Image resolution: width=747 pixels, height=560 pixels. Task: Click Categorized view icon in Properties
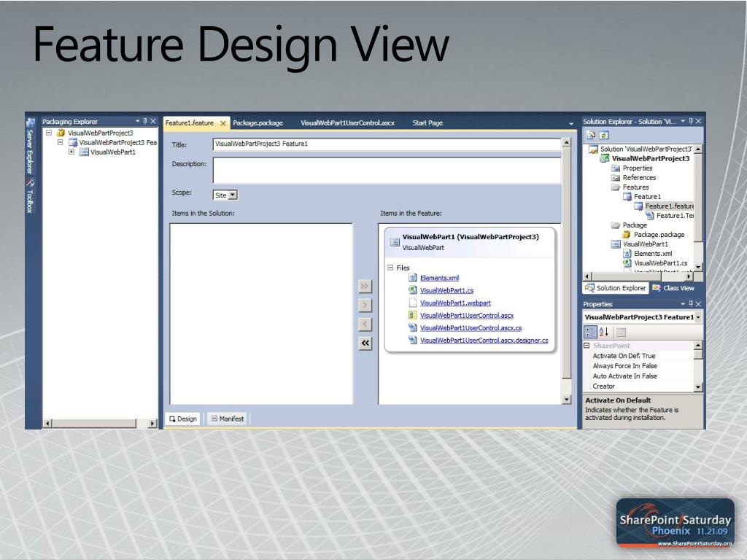pos(590,332)
